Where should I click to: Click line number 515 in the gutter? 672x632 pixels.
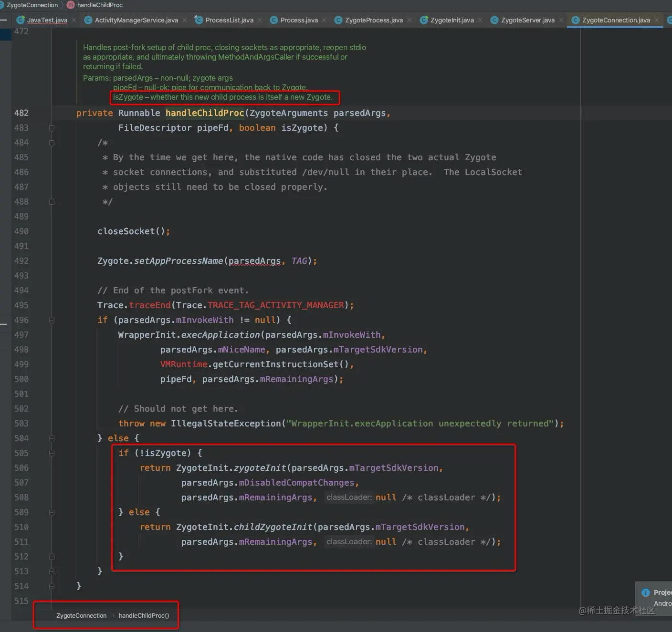(21, 601)
